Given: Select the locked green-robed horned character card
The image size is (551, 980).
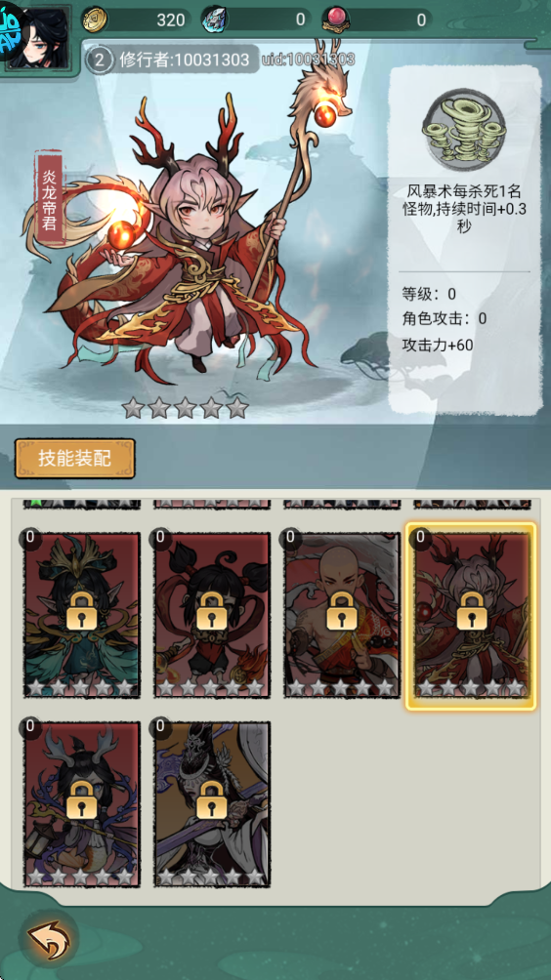Looking at the screenshot, I should (x=82, y=614).
